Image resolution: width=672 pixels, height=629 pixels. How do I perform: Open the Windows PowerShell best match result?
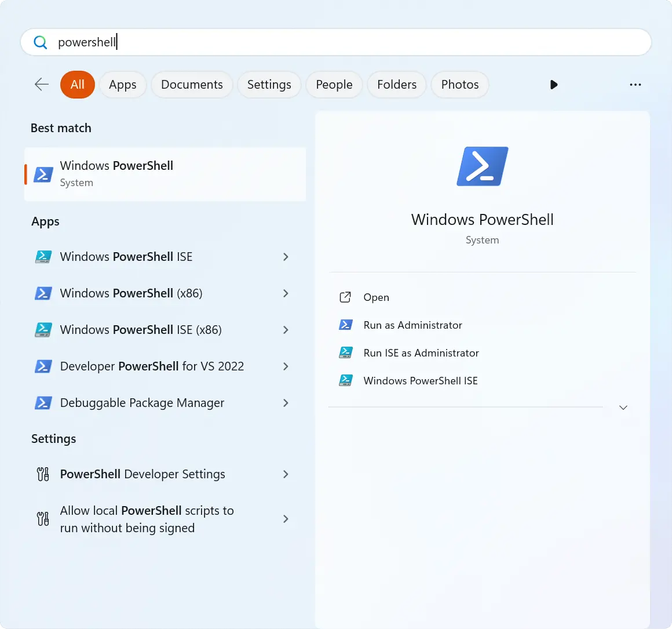pos(166,174)
